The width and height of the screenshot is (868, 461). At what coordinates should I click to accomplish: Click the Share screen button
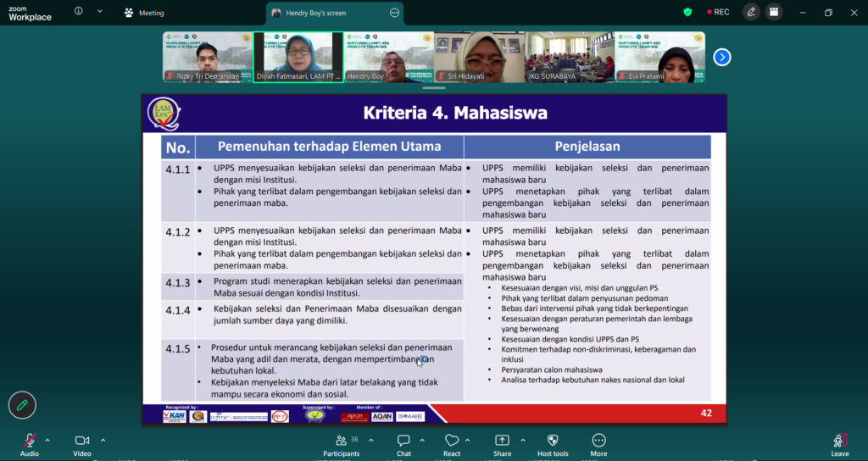tap(502, 445)
